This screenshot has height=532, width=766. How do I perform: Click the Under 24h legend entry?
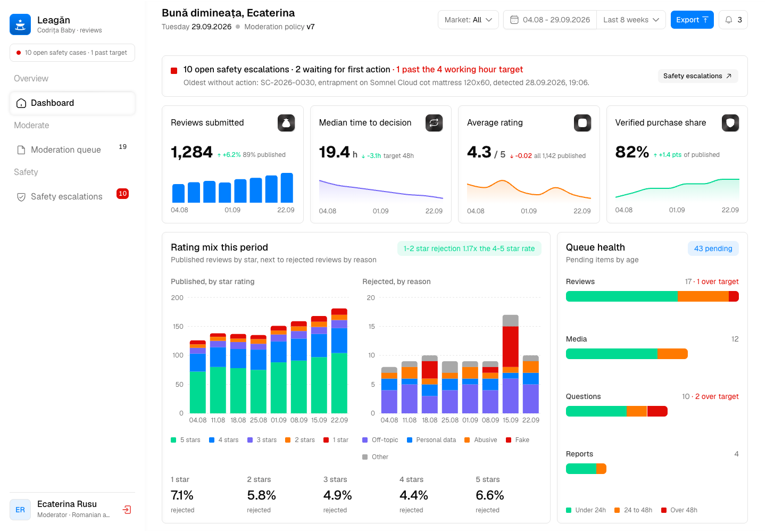coord(586,510)
